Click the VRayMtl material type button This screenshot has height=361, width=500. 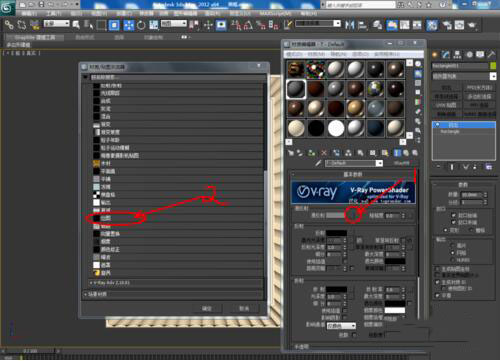pyautogui.click(x=402, y=163)
